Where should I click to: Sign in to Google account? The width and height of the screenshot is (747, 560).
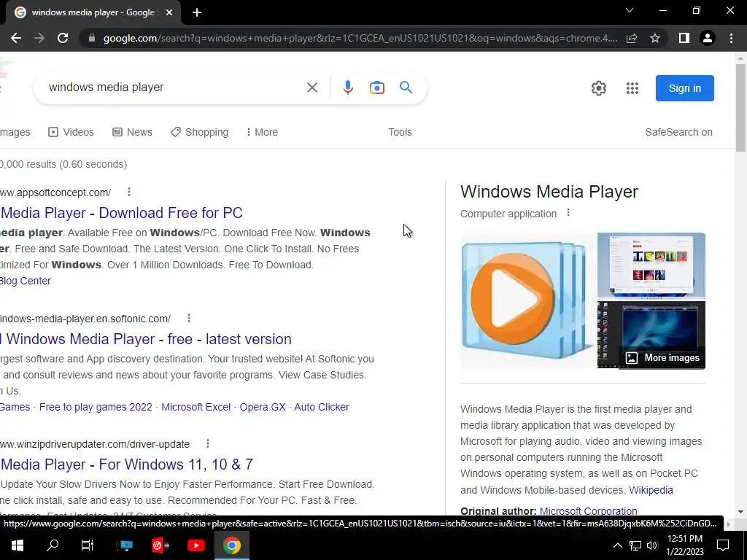[x=684, y=88]
